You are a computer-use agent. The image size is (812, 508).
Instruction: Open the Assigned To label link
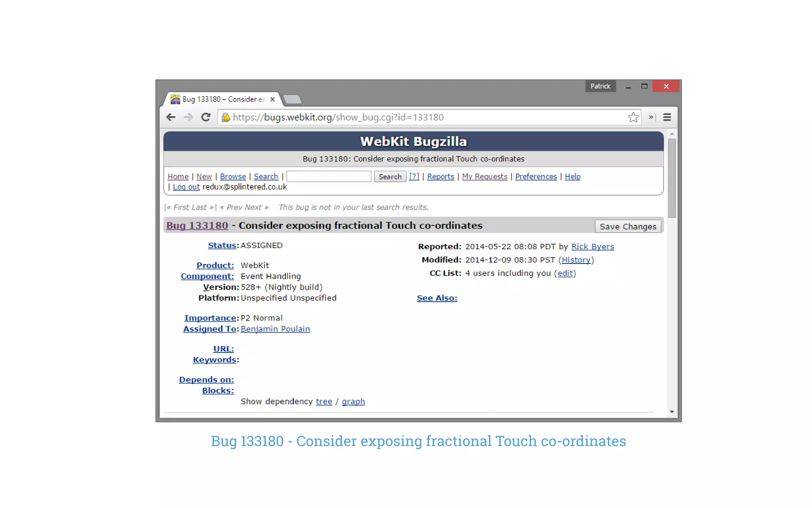point(210,329)
